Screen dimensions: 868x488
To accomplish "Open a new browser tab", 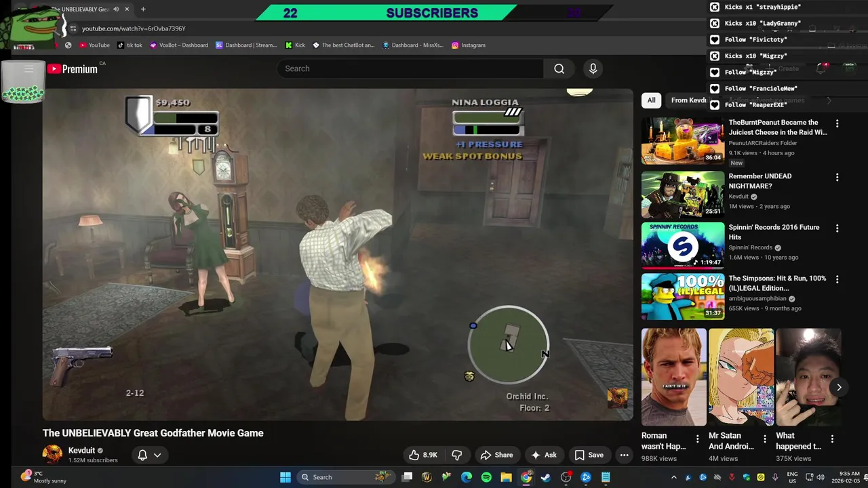I will tap(143, 9).
